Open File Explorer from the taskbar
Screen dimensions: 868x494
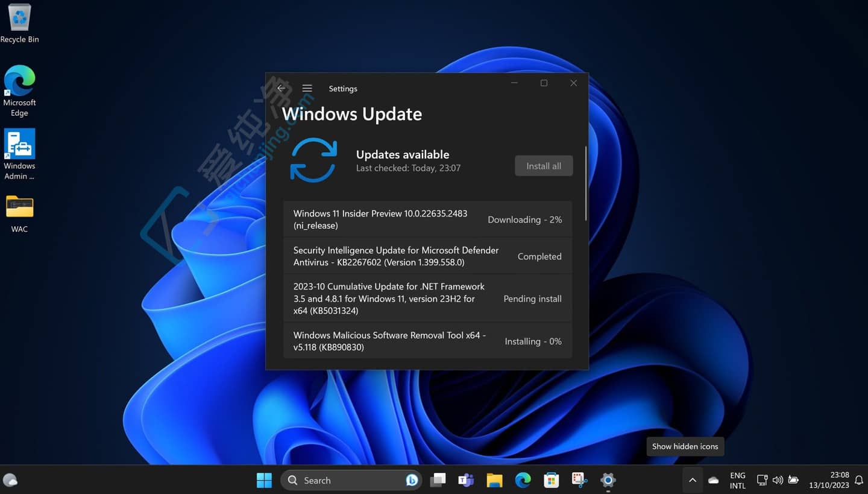[x=494, y=480]
